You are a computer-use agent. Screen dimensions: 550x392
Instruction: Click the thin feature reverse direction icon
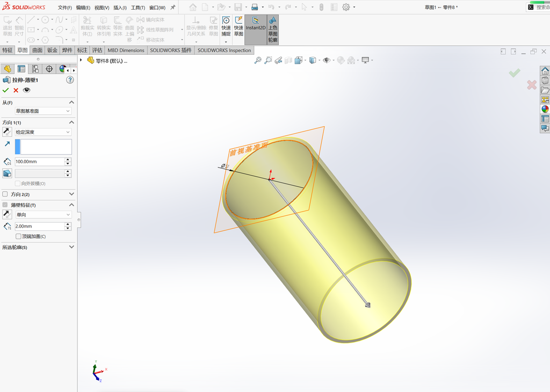(6, 214)
